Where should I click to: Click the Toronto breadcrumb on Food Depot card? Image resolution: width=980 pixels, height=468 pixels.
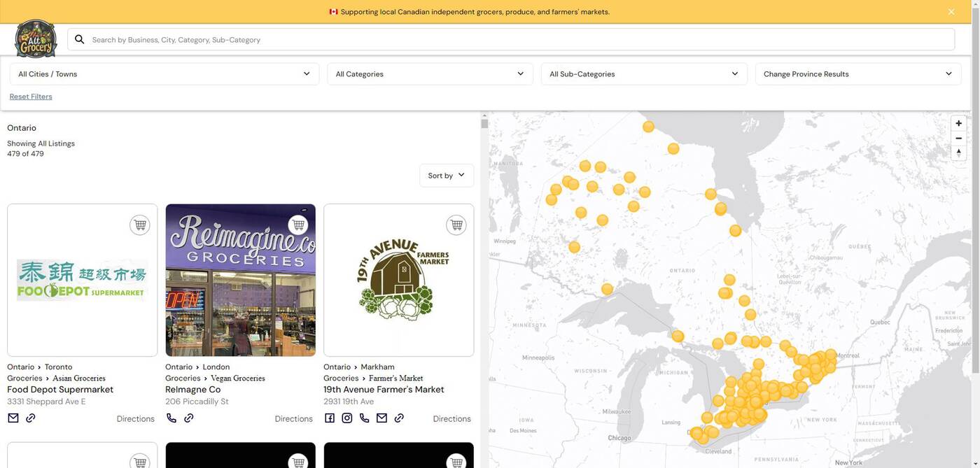[x=59, y=367]
